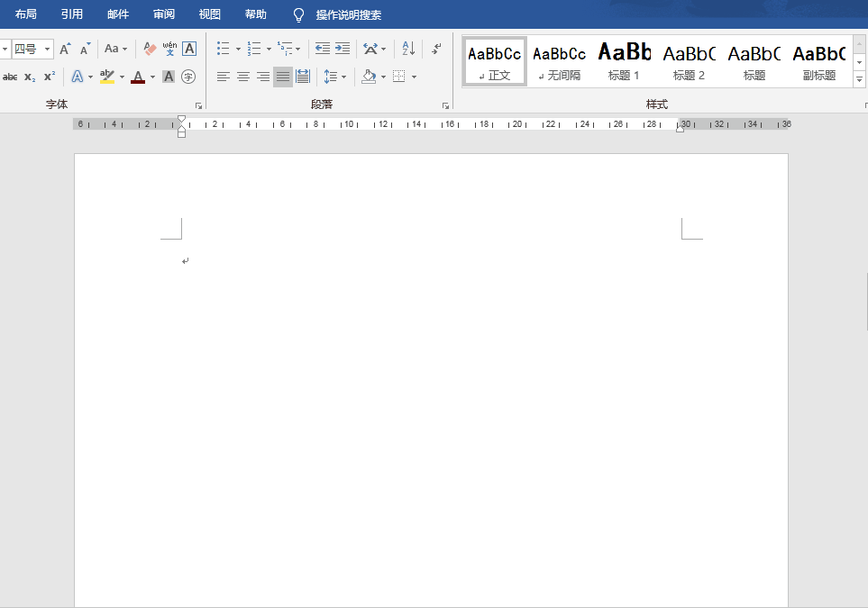Apply the 无间隔 style

(559, 61)
